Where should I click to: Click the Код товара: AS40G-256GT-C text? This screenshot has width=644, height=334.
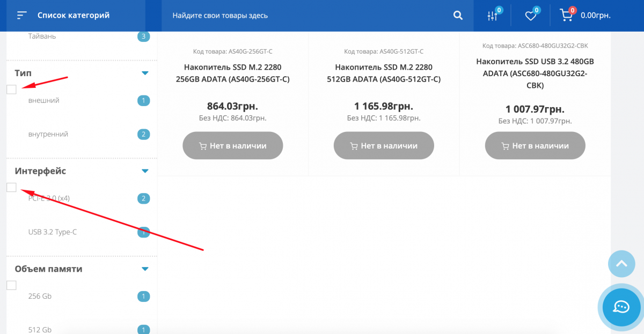[x=233, y=51]
